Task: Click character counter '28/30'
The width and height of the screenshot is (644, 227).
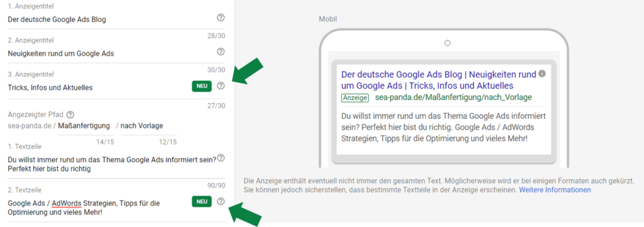Action: point(216,36)
